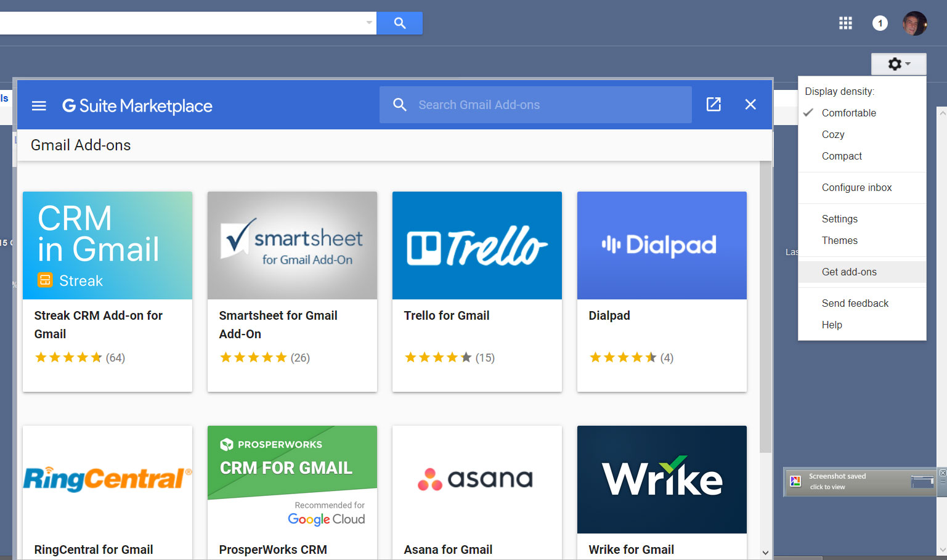The image size is (947, 560).
Task: Open Themes from the gear menu
Action: 862,240
